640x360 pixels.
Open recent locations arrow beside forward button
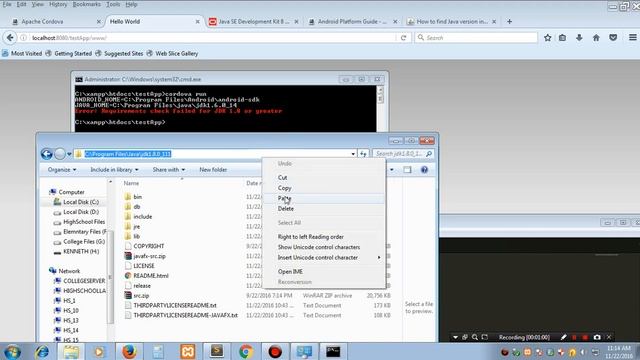point(69,154)
